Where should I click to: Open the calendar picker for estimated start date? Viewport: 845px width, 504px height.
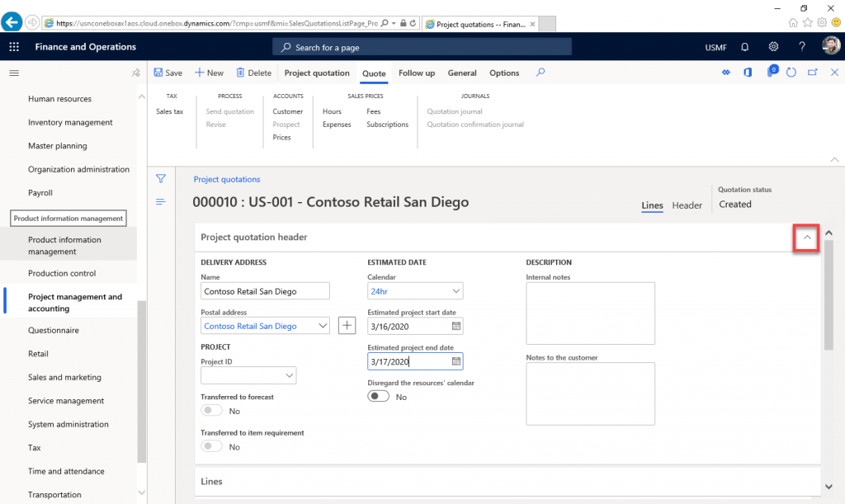(x=456, y=326)
